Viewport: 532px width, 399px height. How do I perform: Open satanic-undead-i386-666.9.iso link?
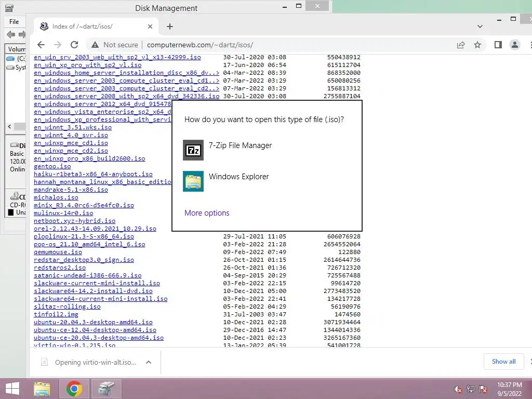coord(87,275)
